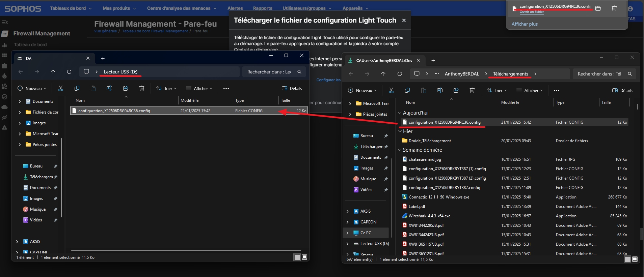Click Lecteur USB (D:) address bar segment
Image resolution: width=644 pixels, height=277 pixels.
click(120, 72)
